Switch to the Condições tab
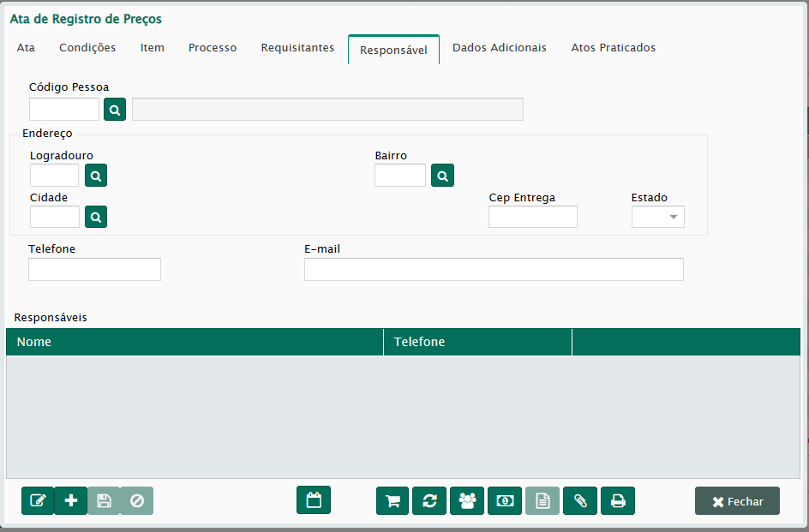This screenshot has width=809, height=532. coord(87,48)
